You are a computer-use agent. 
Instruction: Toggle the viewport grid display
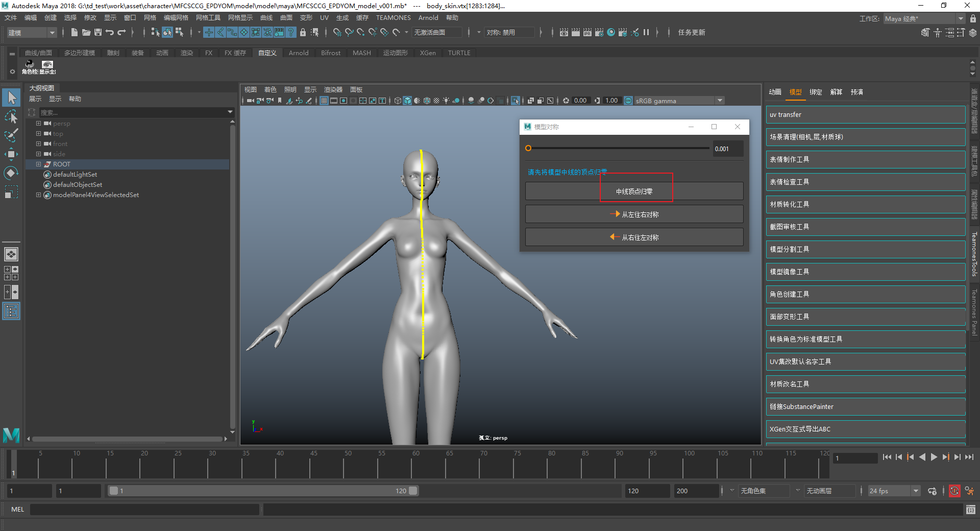(x=324, y=101)
